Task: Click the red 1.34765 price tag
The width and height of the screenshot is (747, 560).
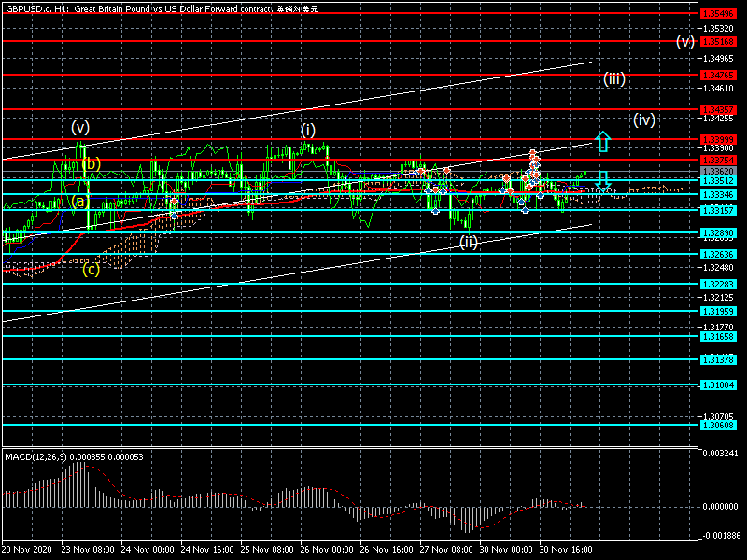Action: tap(718, 76)
